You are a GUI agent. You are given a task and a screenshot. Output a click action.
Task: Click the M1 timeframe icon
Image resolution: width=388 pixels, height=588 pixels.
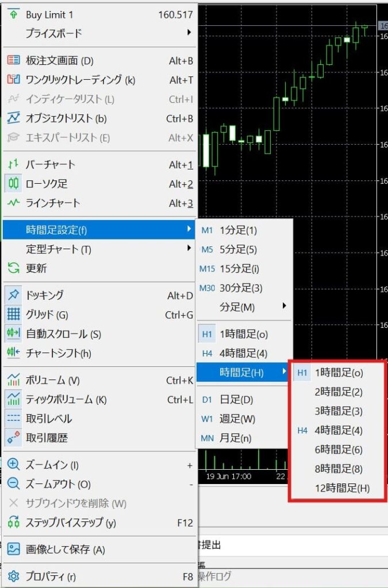click(x=207, y=230)
